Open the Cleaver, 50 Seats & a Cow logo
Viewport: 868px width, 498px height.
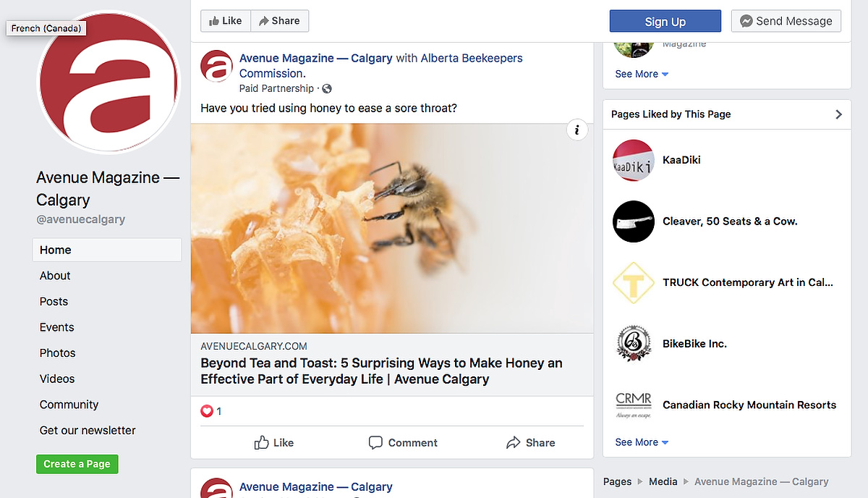point(633,221)
